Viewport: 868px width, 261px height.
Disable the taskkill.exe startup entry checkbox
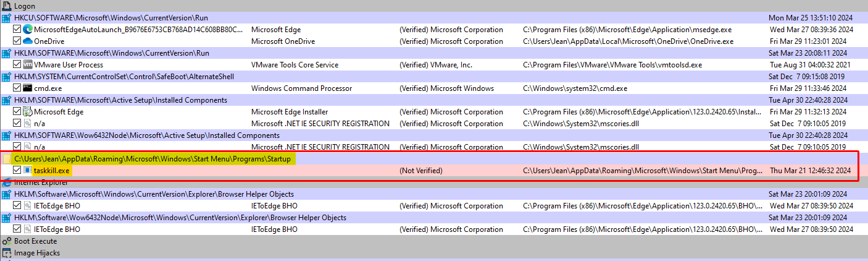coord(17,170)
